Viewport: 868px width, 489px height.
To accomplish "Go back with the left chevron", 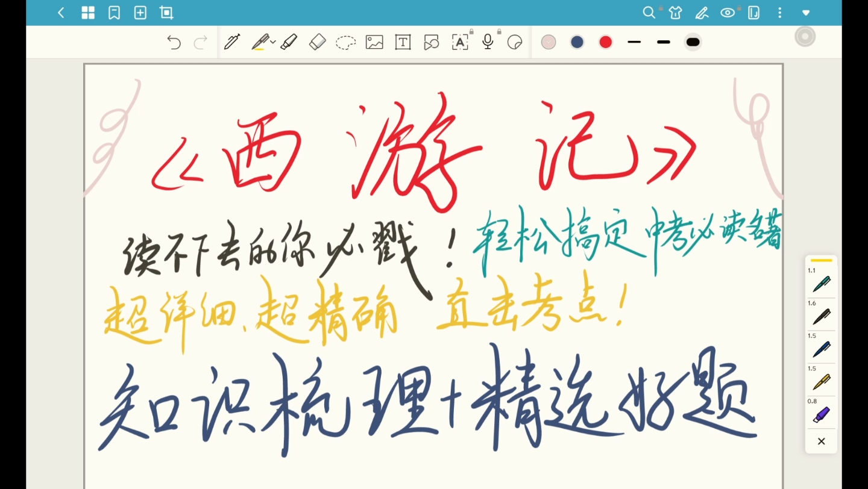I will [61, 13].
